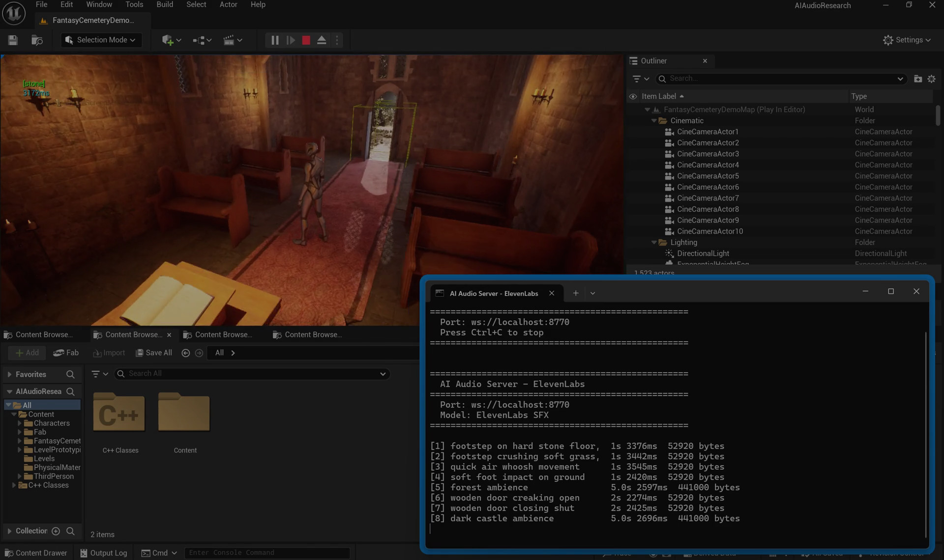Save the current level with the floppy icon

tap(13, 40)
